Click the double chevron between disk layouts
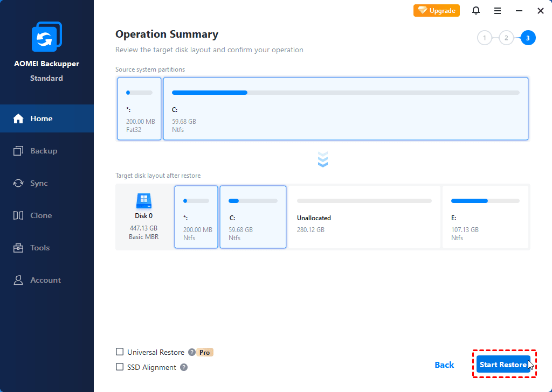 coord(322,159)
